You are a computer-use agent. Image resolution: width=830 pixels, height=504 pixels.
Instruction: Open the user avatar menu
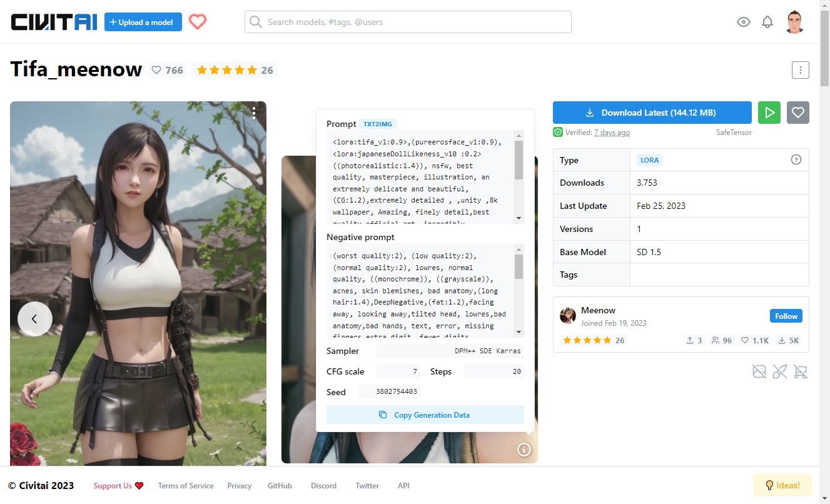(794, 22)
